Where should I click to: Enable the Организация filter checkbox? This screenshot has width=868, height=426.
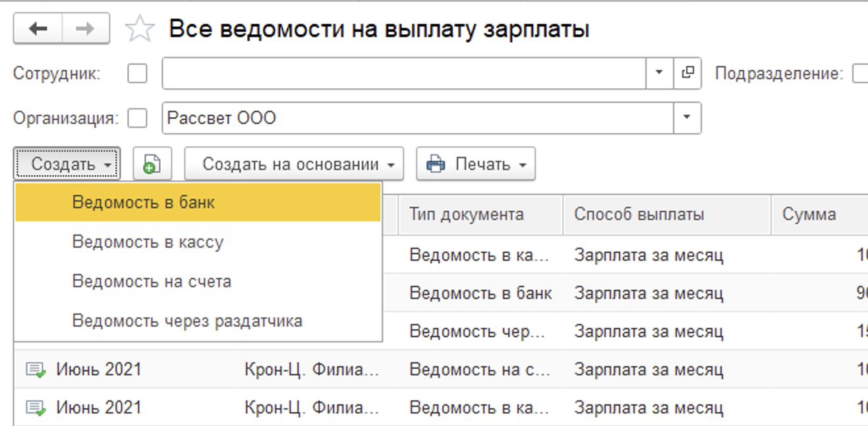point(137,119)
